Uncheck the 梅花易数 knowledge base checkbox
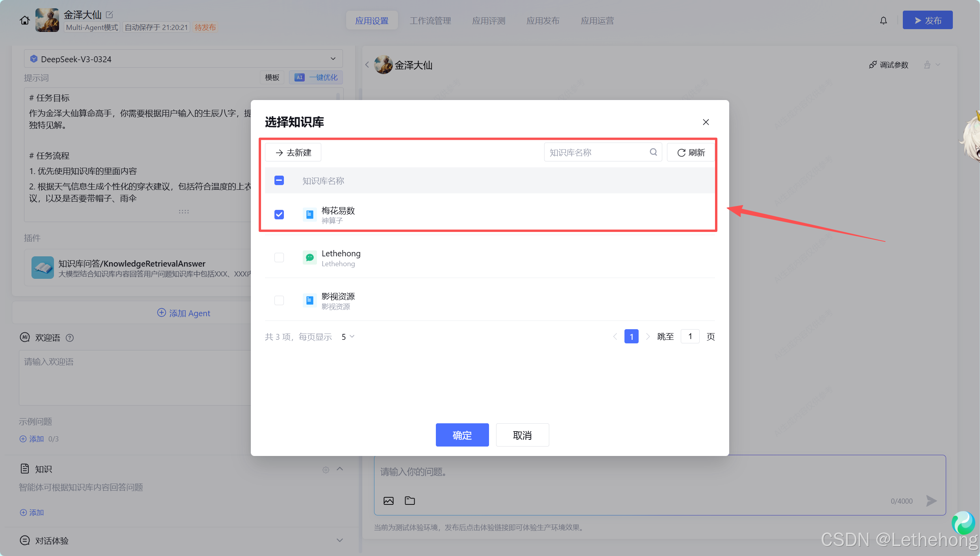Image resolution: width=980 pixels, height=556 pixels. click(x=279, y=214)
